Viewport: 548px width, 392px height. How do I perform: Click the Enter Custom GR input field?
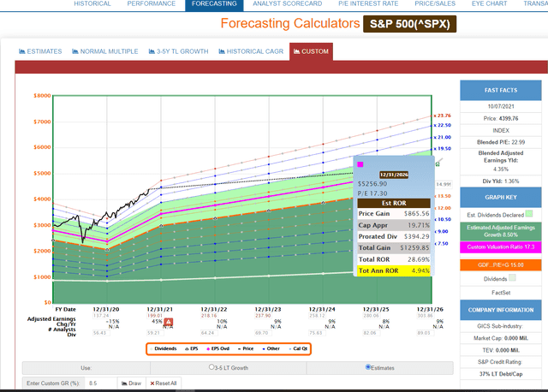pyautogui.click(x=101, y=383)
